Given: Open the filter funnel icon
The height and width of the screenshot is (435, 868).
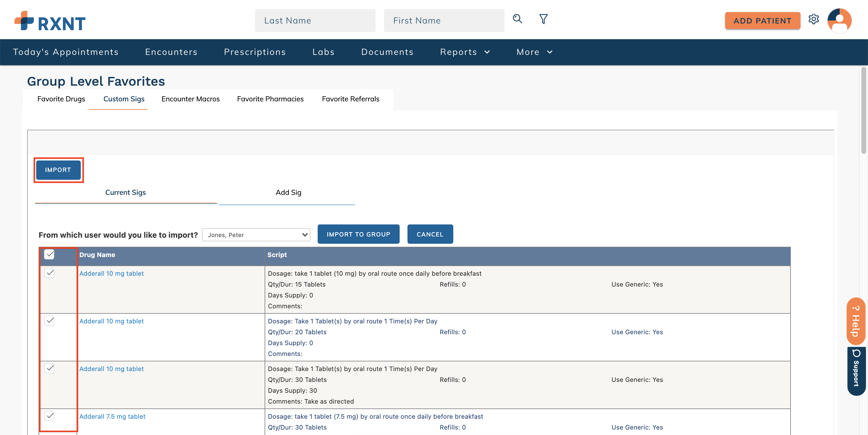Looking at the screenshot, I should tap(543, 19).
